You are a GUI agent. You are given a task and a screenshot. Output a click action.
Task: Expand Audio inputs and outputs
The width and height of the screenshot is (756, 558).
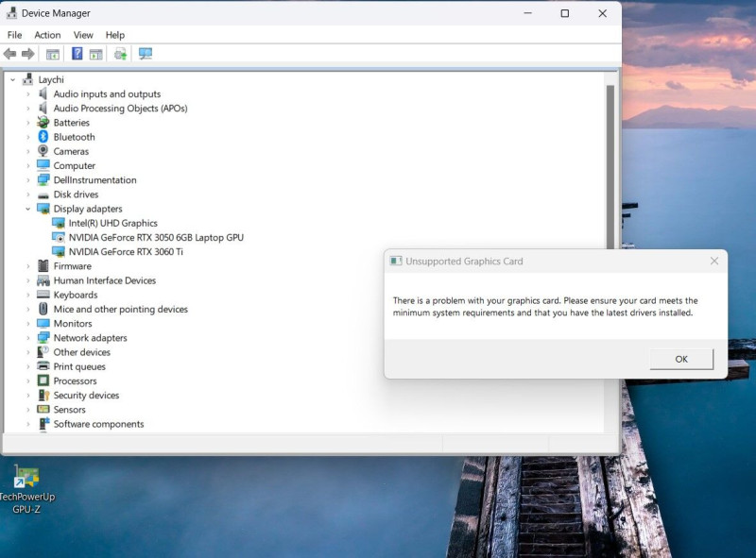pos(28,94)
